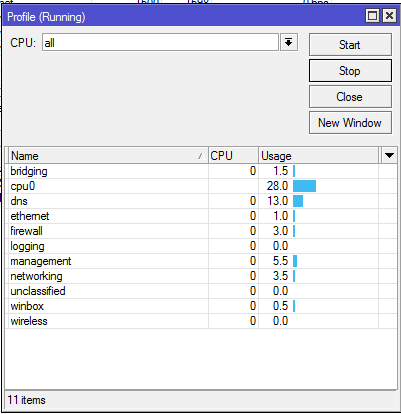Viewport: 401px width, 414px height.
Task: Click the Start button
Action: coord(350,44)
